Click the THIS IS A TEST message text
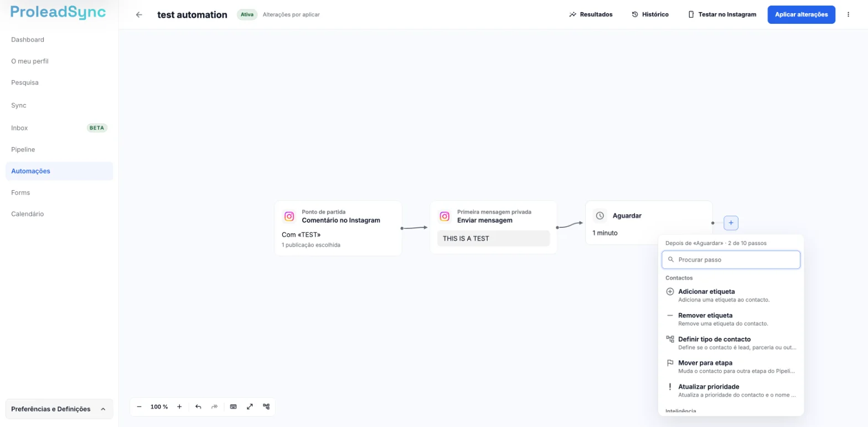 [466, 238]
